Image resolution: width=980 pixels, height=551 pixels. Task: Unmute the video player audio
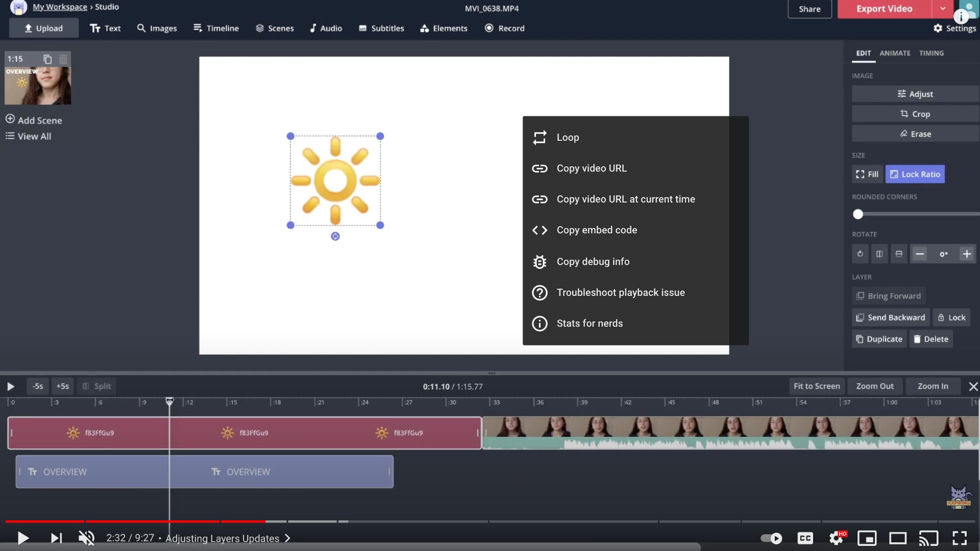click(86, 538)
